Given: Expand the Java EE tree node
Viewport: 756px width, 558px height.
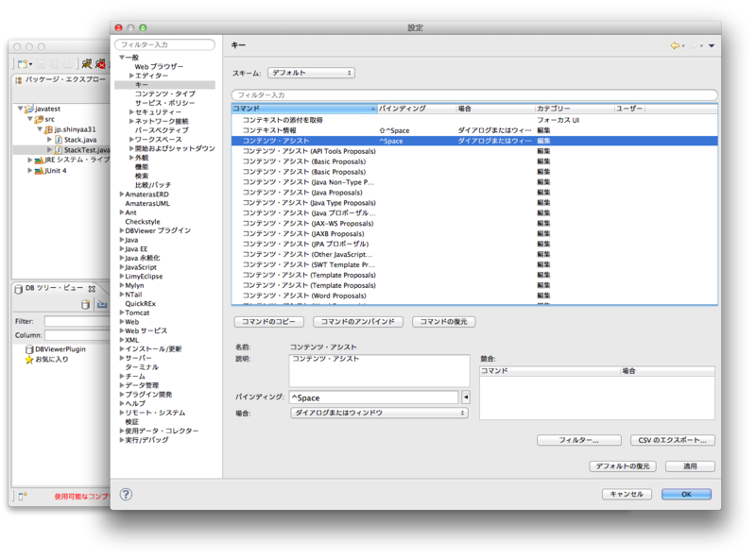Looking at the screenshot, I should (122, 249).
